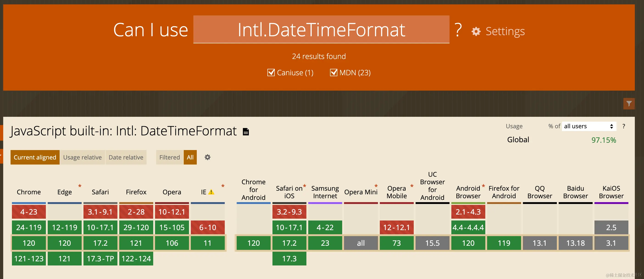
Task: Expand Firefox 2-28 unsupported versions cell
Action: pos(136,212)
